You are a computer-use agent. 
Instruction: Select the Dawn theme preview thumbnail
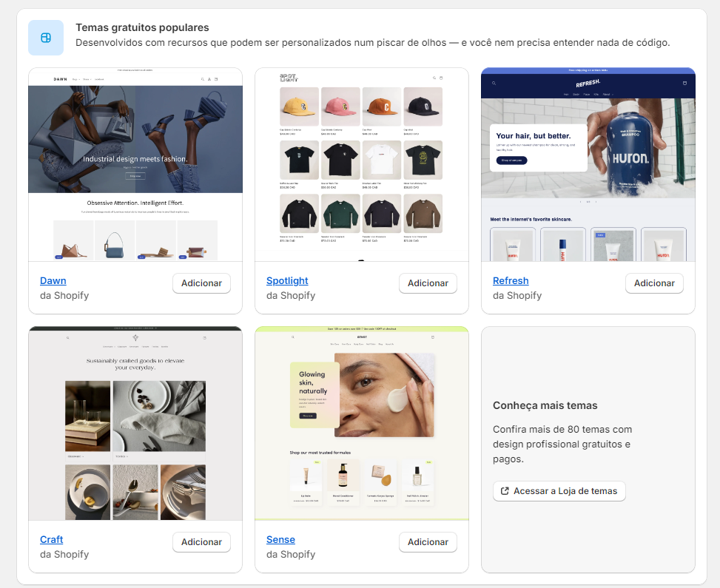(x=135, y=165)
